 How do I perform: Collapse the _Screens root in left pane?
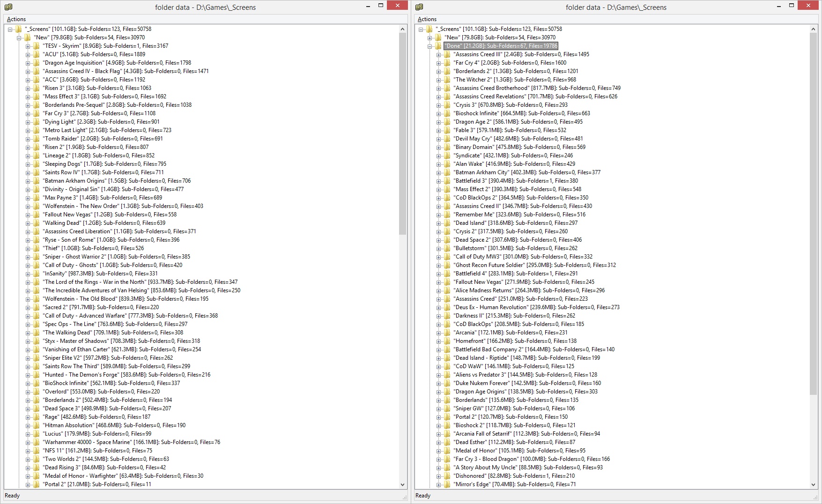10,29
